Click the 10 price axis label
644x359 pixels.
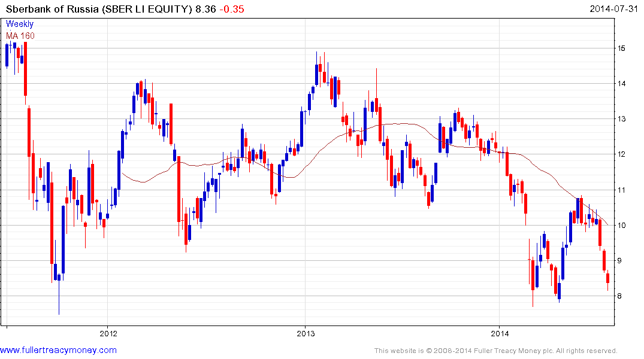(621, 225)
